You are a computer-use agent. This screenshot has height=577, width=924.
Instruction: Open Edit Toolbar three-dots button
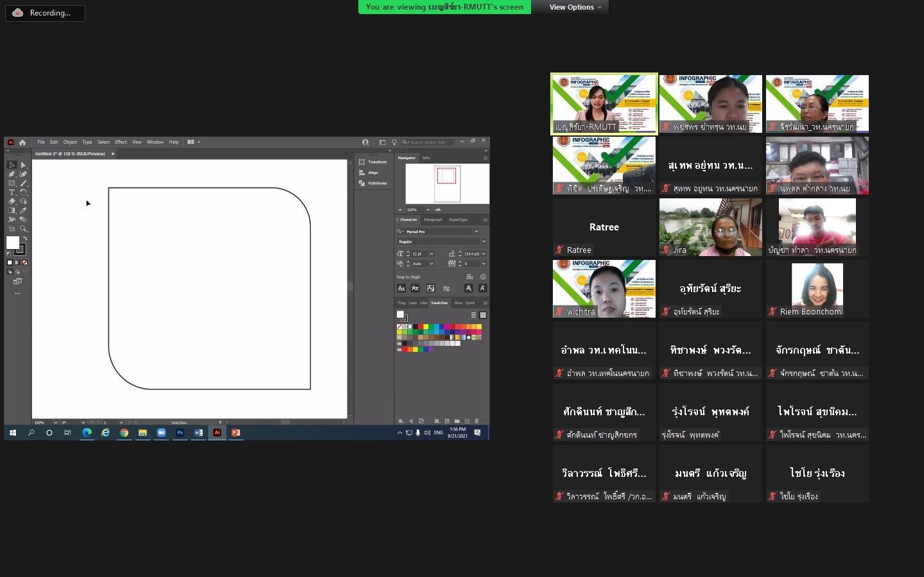tap(17, 293)
